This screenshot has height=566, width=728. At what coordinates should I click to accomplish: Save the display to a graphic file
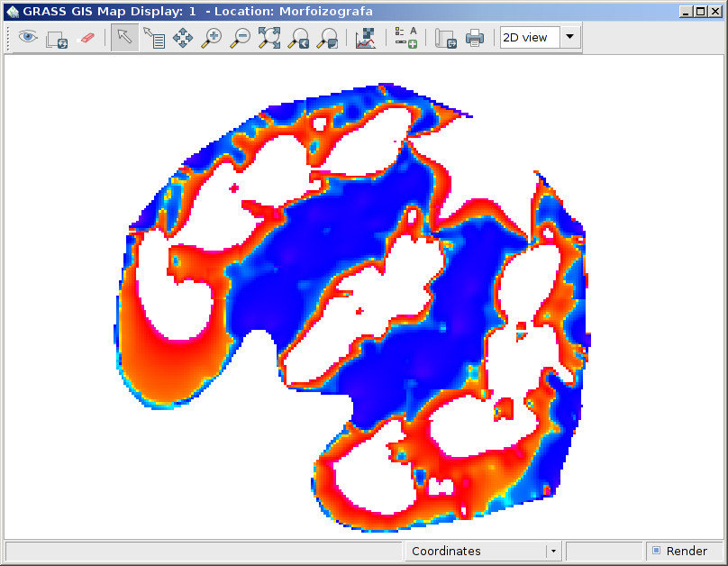(x=446, y=38)
